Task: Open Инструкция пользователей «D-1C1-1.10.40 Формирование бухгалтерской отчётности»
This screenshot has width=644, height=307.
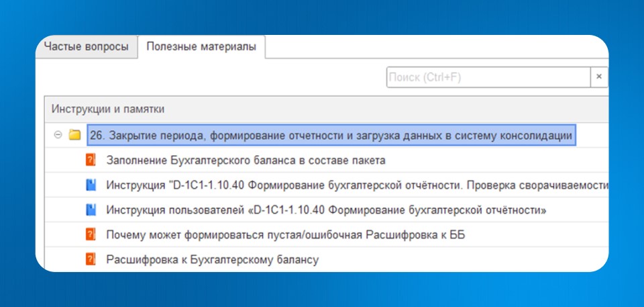Action: click(x=327, y=210)
